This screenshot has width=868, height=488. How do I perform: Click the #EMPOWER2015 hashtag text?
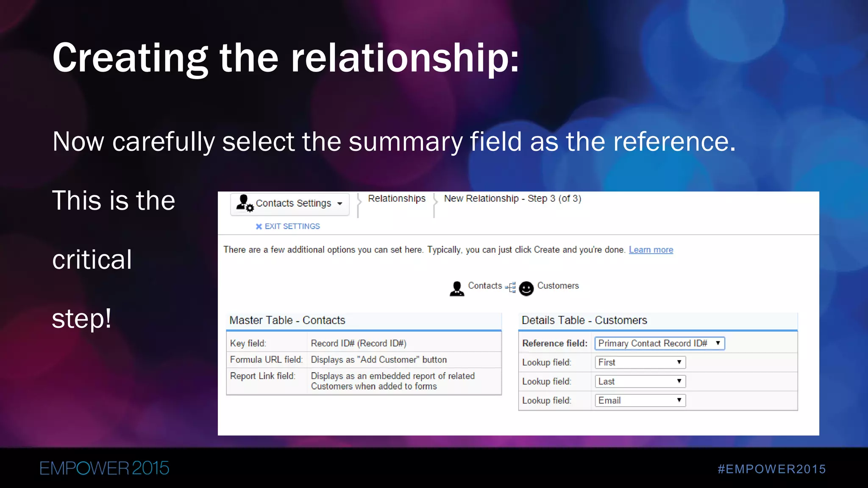[772, 469]
